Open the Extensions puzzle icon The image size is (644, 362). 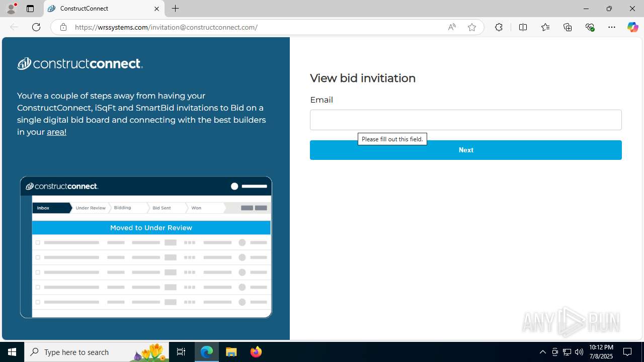[499, 27]
